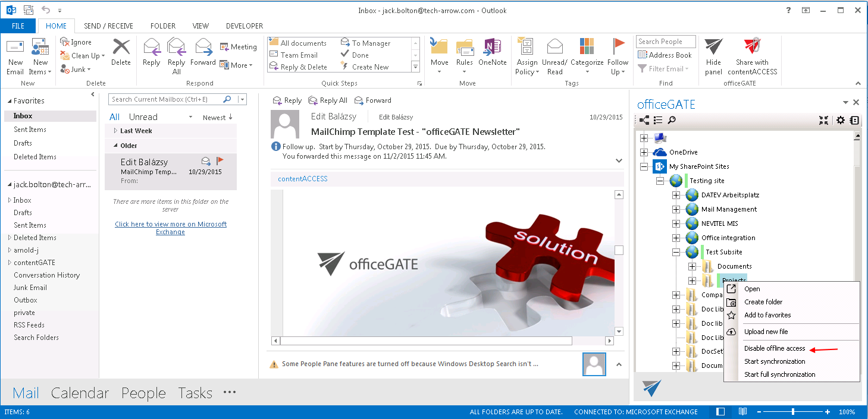Select Sent Items in Favorites
Image resolution: width=868 pixels, height=419 pixels.
point(30,130)
